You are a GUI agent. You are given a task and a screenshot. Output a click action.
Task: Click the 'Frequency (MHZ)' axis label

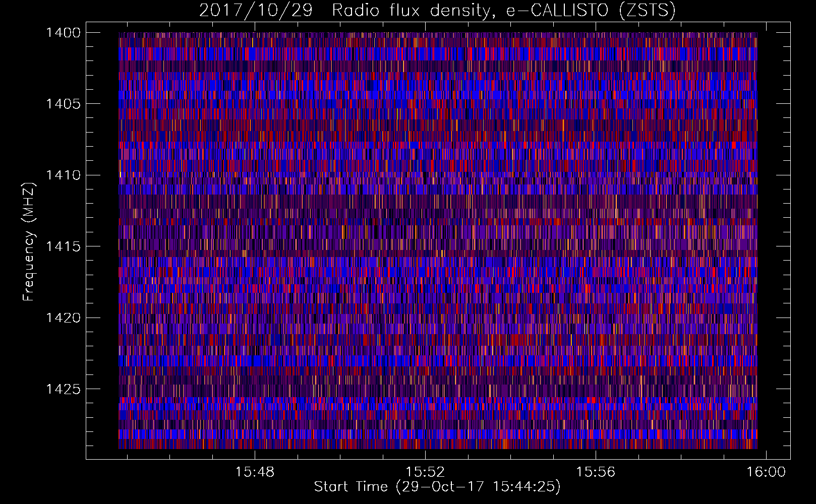pos(29,242)
